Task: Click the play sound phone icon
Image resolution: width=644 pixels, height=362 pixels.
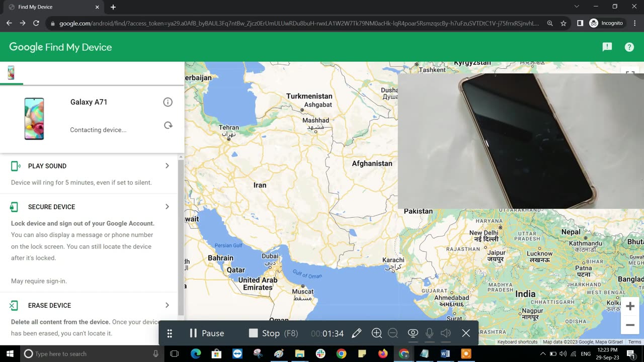Action: [15, 166]
